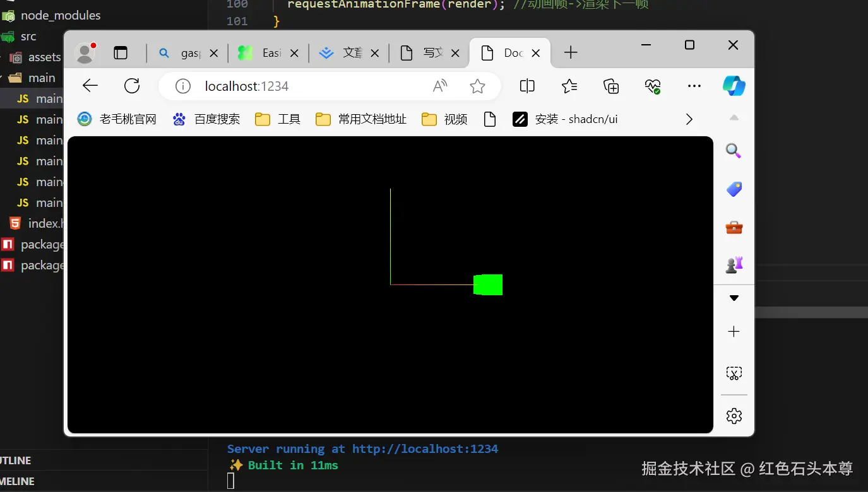
Task: Start Read aloud from address bar
Action: click(440, 86)
